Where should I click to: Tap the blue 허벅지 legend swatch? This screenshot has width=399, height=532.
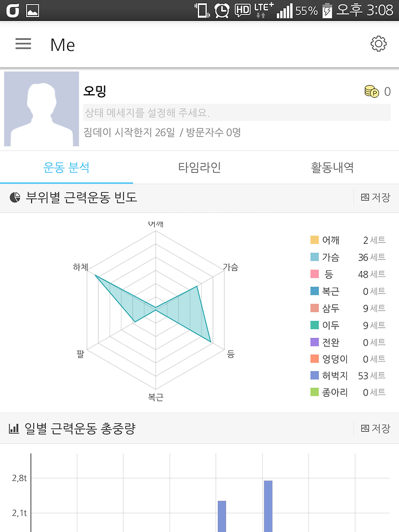tap(315, 375)
